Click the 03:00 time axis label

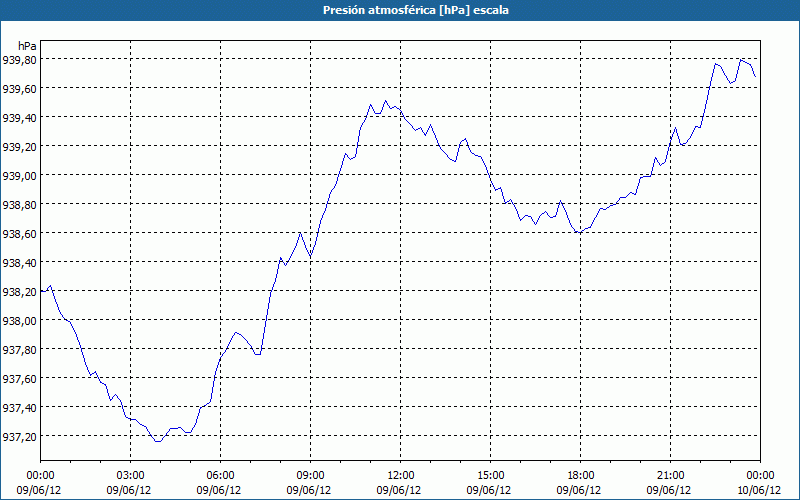click(x=131, y=476)
